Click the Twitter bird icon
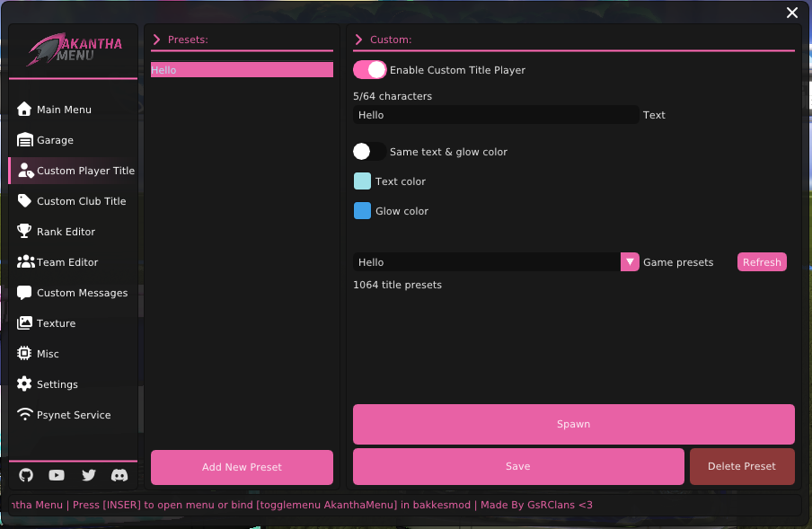 click(x=88, y=475)
